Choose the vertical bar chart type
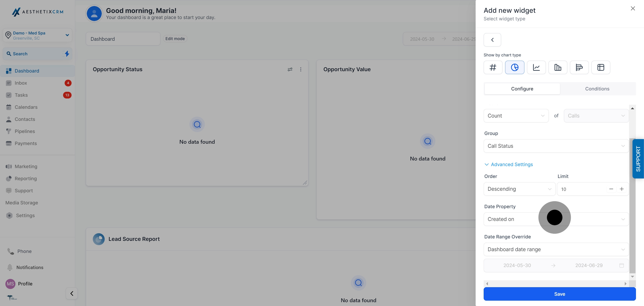Screen dimensions: 644x306 tap(557, 67)
